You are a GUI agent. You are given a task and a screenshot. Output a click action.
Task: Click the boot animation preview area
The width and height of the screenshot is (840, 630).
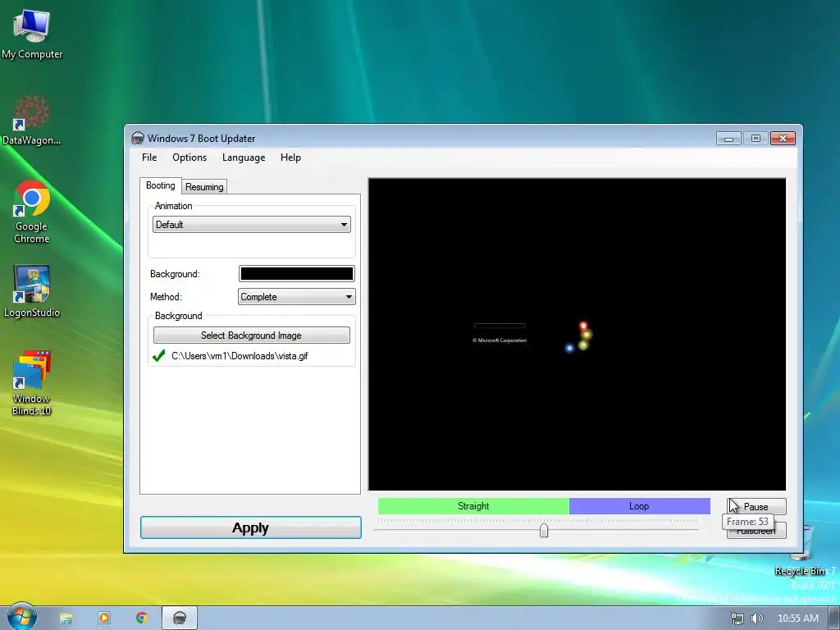coord(577,335)
